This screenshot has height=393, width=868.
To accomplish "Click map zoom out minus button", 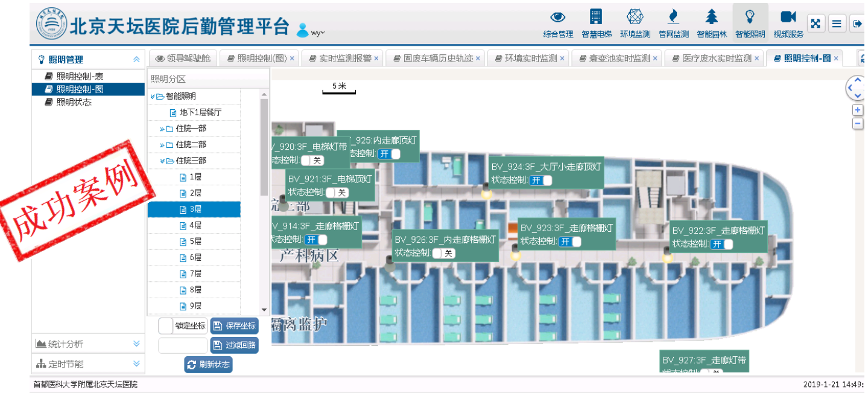I will tap(858, 124).
